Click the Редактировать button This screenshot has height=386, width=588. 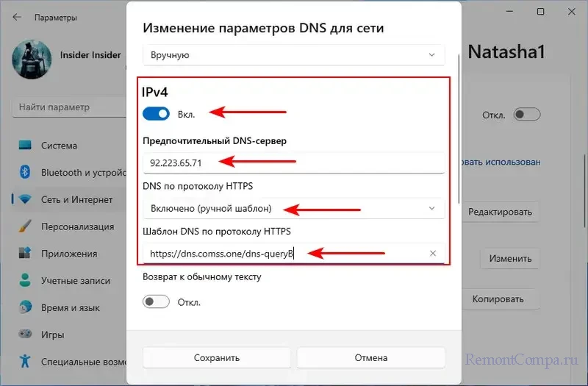click(500, 212)
